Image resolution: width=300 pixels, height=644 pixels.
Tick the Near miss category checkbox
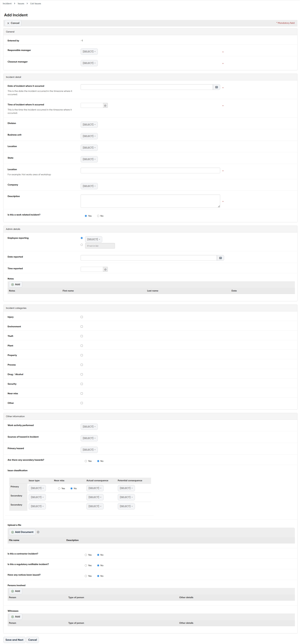click(82, 394)
